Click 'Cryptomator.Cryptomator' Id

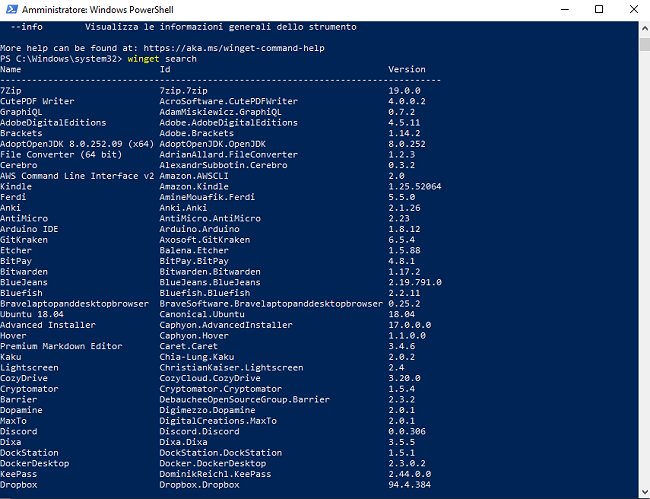[x=221, y=389]
